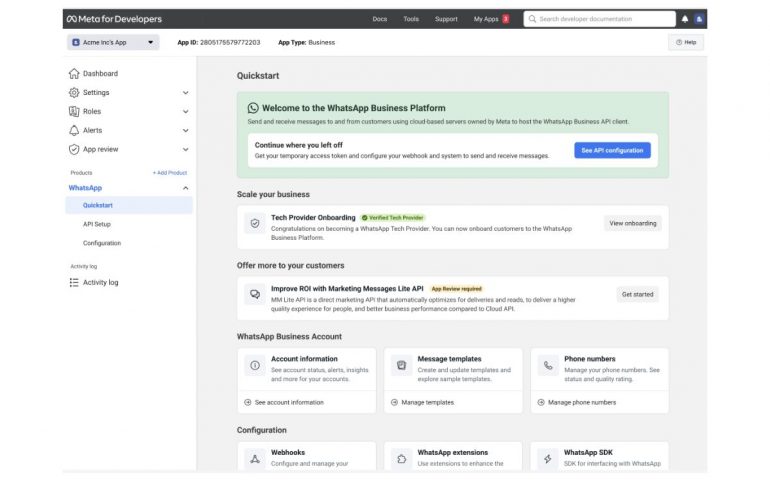Open the Docs menu

[x=380, y=19]
